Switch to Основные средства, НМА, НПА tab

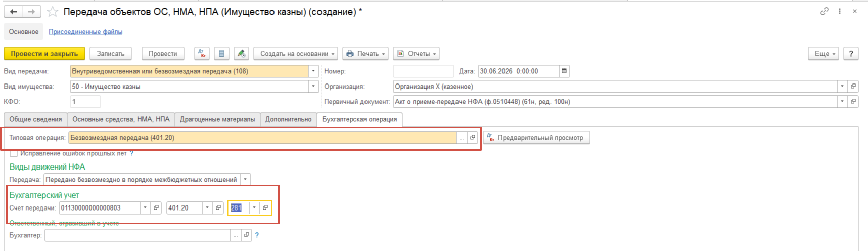121,119
